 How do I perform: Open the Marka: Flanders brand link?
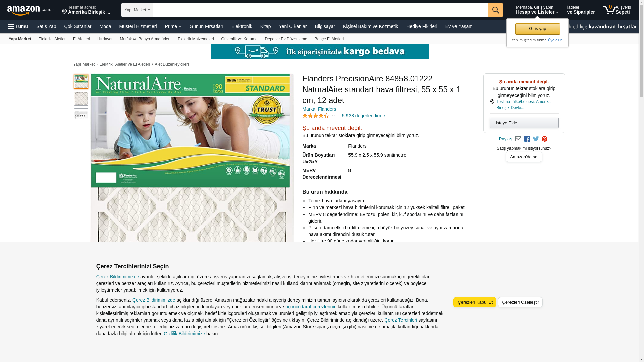(x=319, y=109)
